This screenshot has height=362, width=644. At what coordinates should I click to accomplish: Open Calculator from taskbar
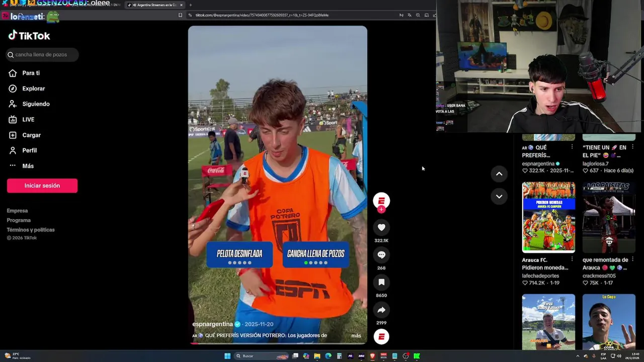pyautogui.click(x=339, y=356)
